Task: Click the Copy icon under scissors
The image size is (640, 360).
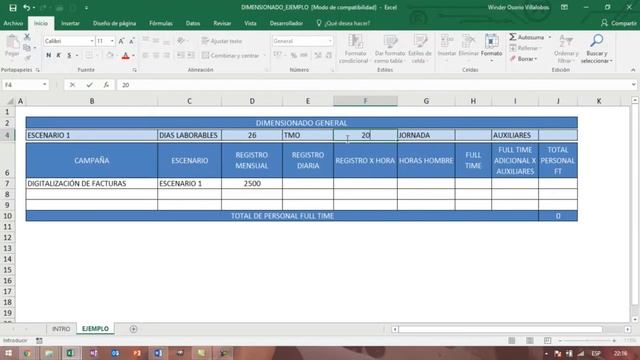Action: [27, 48]
